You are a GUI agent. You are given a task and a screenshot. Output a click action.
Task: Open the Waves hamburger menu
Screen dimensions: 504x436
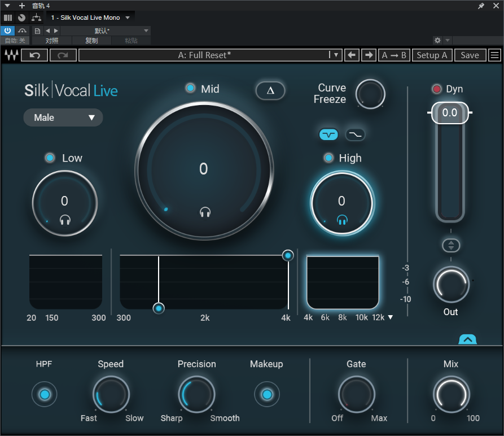[494, 55]
